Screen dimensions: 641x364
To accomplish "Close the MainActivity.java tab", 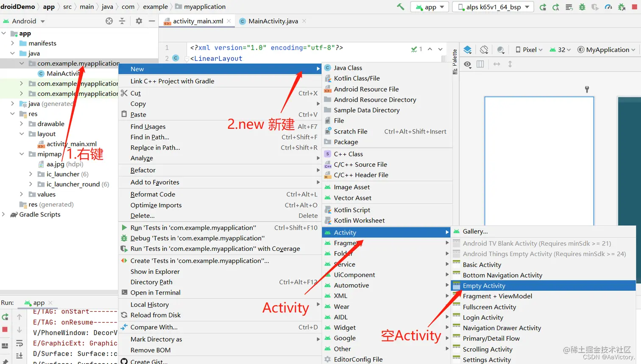I will (304, 21).
